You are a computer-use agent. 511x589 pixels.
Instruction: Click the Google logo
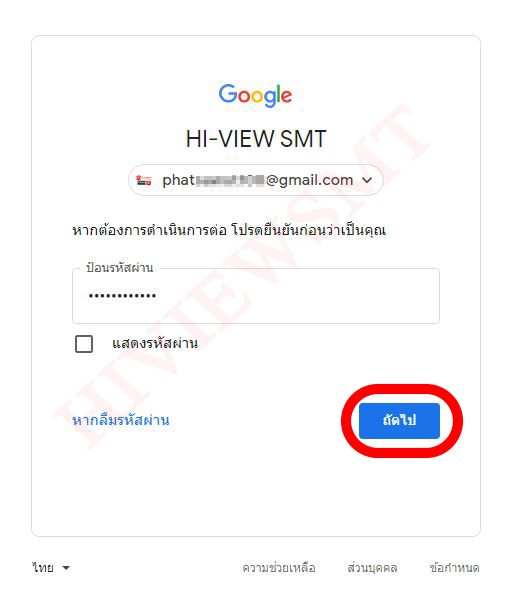(255, 95)
